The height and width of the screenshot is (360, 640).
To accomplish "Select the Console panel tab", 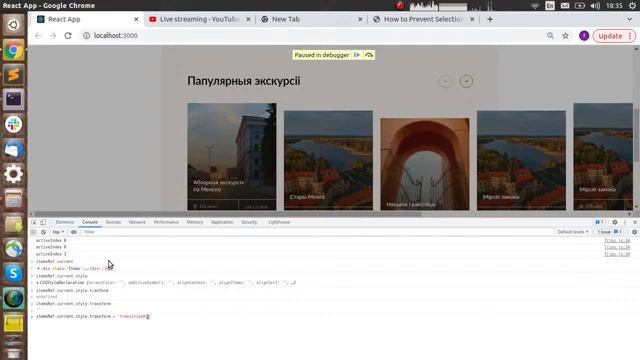I will point(90,222).
